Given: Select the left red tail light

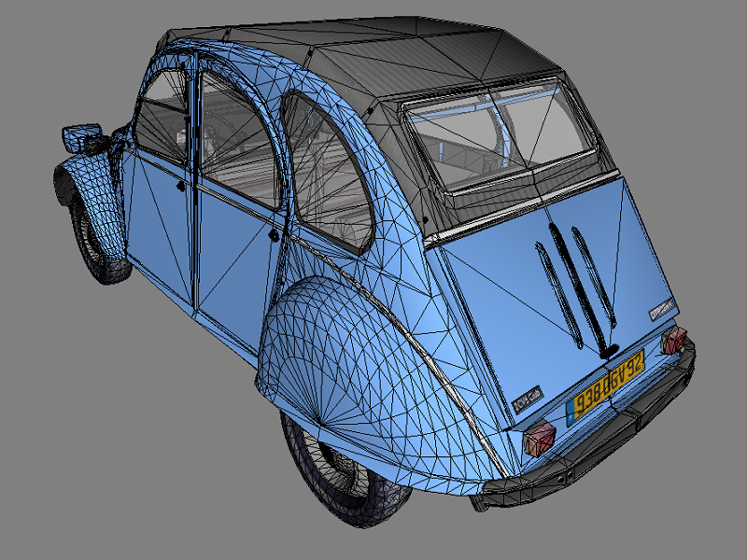Looking at the screenshot, I should (539, 437).
